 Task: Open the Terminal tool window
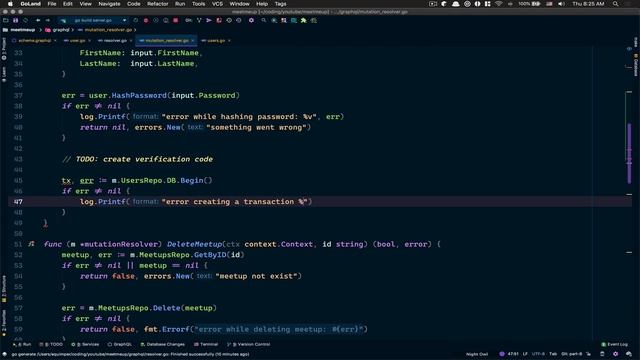tap(206, 344)
